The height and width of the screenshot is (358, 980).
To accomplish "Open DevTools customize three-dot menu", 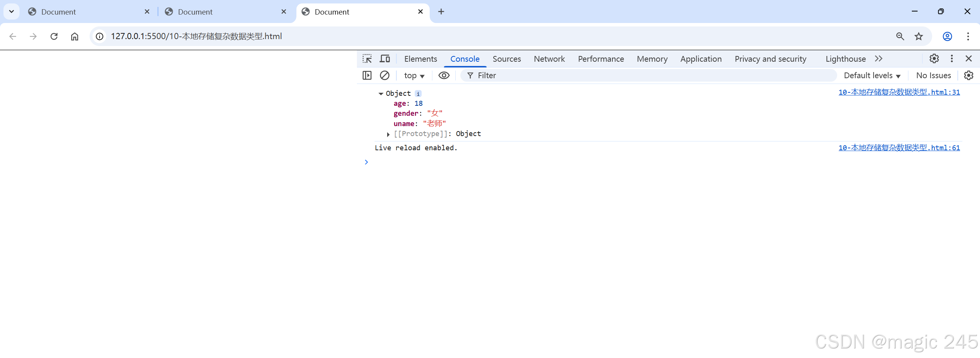I will [952, 59].
